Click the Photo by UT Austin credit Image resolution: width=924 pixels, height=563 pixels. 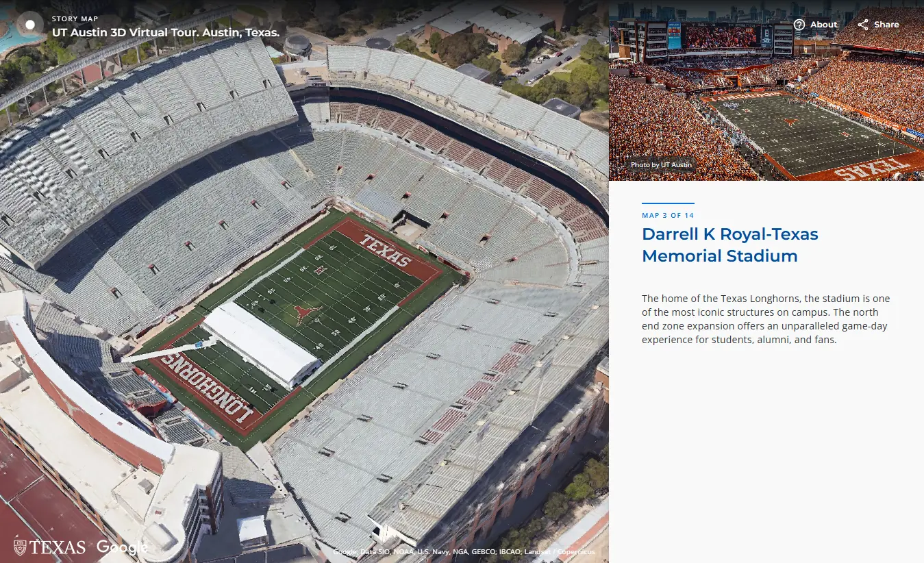pyautogui.click(x=660, y=164)
